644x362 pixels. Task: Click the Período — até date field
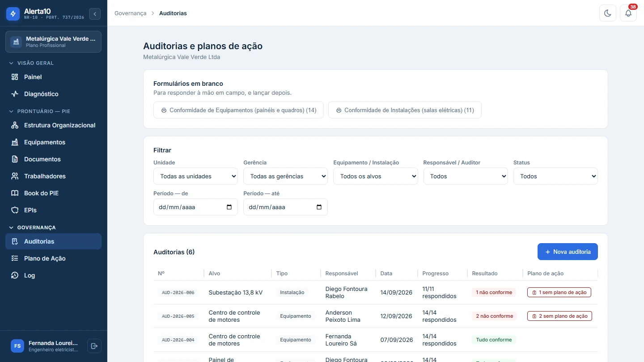pyautogui.click(x=285, y=207)
